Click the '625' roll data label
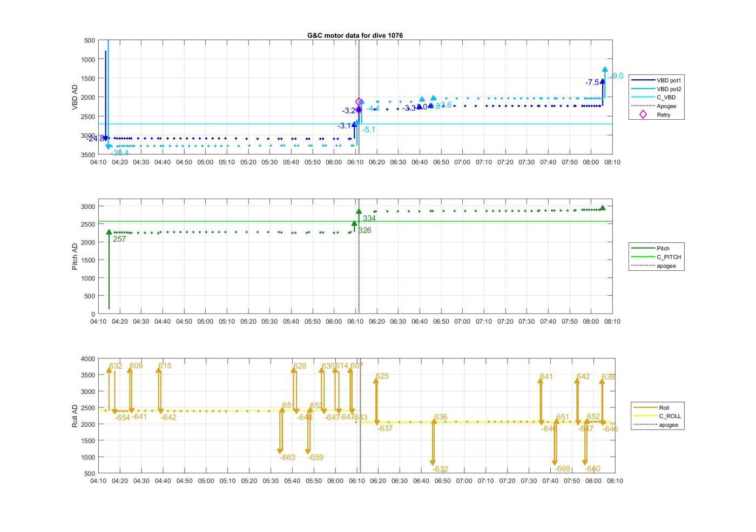 pos(382,377)
